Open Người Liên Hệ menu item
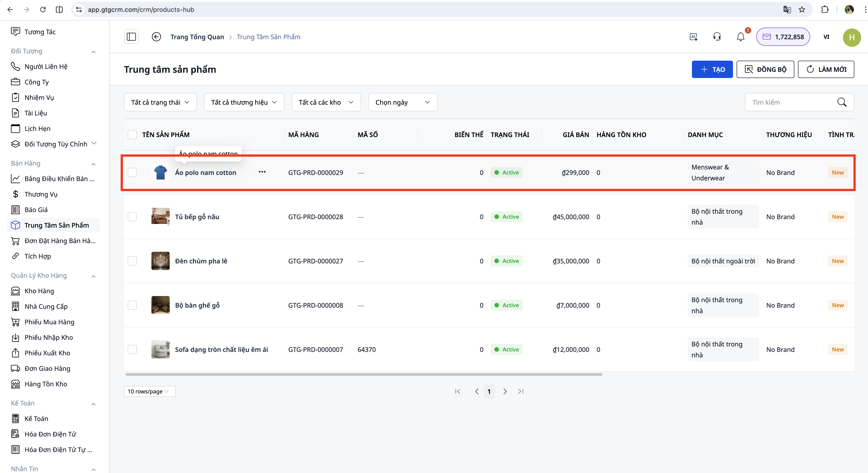This screenshot has width=868, height=473. (46, 66)
